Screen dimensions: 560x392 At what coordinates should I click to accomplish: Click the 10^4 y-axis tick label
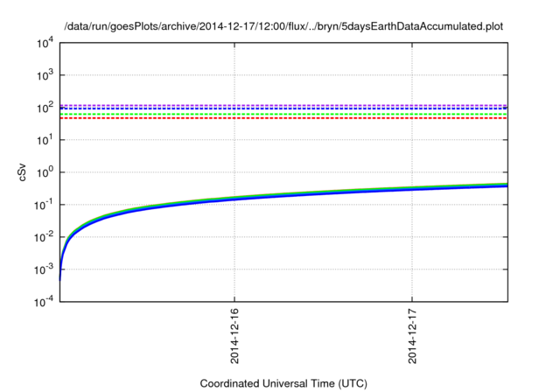(45, 43)
